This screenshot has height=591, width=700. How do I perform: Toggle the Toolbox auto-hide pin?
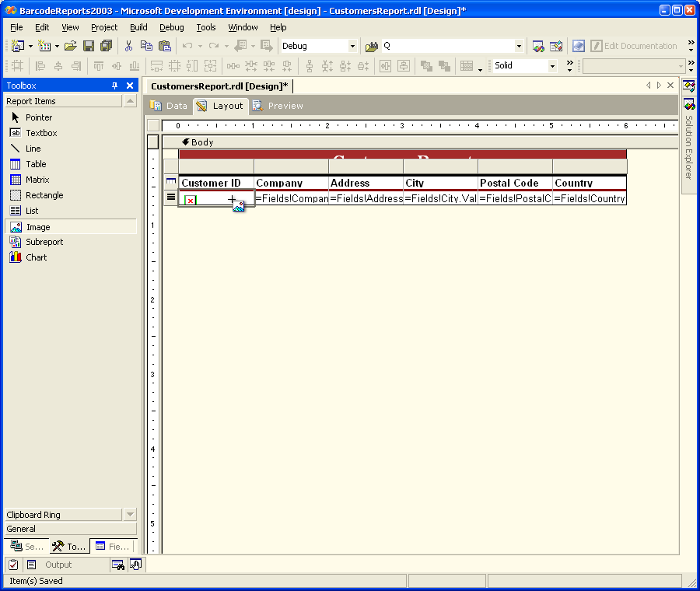[115, 86]
